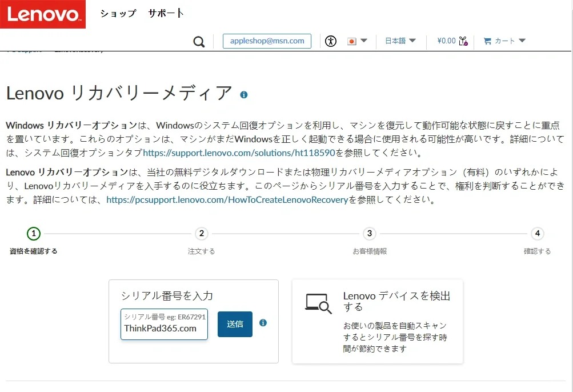Open the HowToCreateLenovoRecovery link
The image size is (573, 392).
(x=227, y=200)
